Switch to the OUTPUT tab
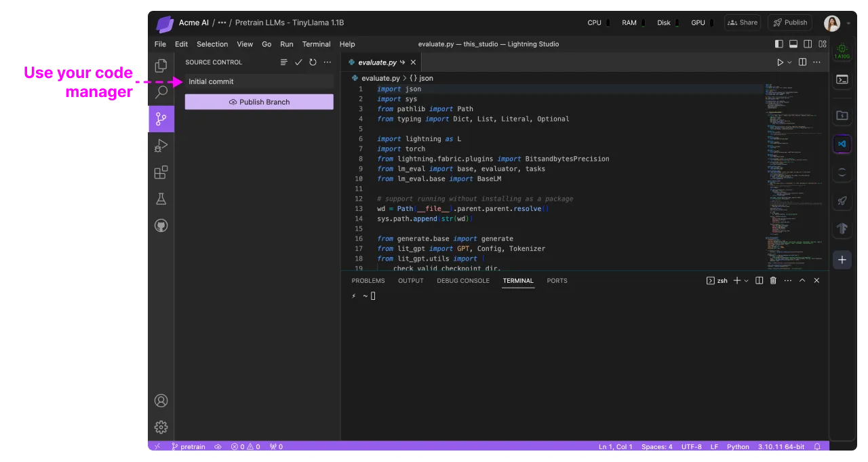Screen dimensions: 868x462 tap(411, 281)
